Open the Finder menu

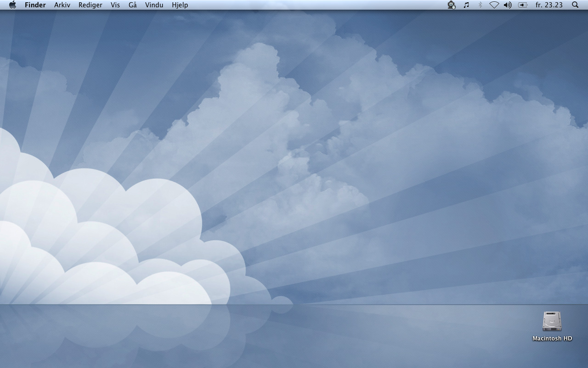coord(35,5)
